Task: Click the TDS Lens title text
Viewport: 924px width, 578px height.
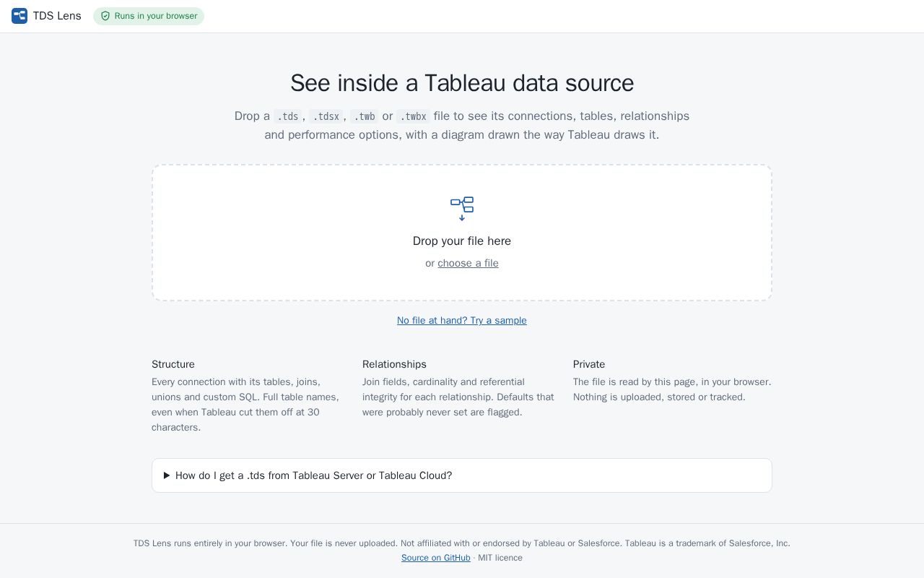Action: (57, 16)
